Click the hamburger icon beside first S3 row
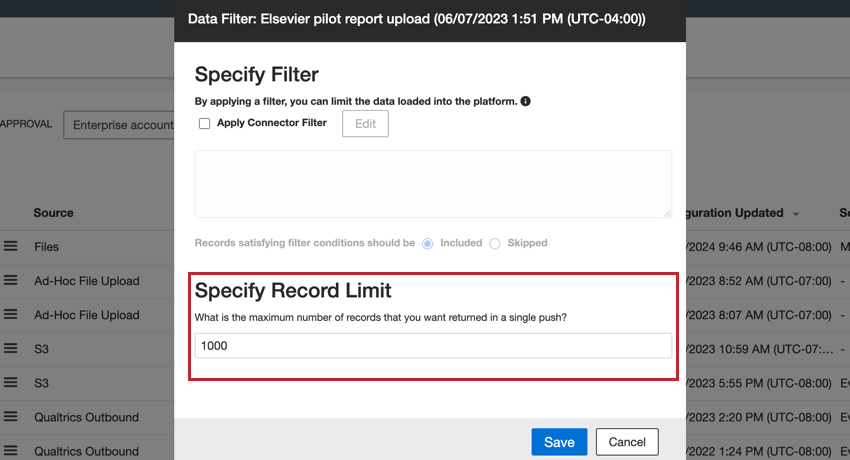The image size is (850, 460). 11,349
